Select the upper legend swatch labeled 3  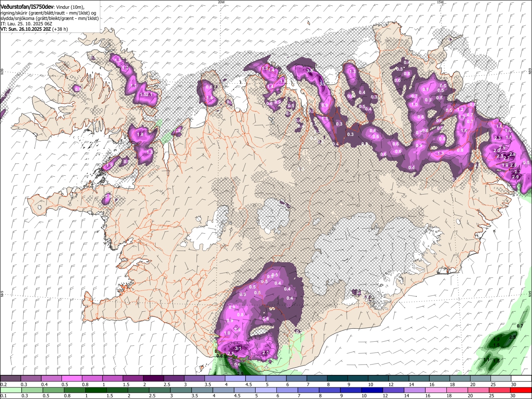click(x=194, y=379)
